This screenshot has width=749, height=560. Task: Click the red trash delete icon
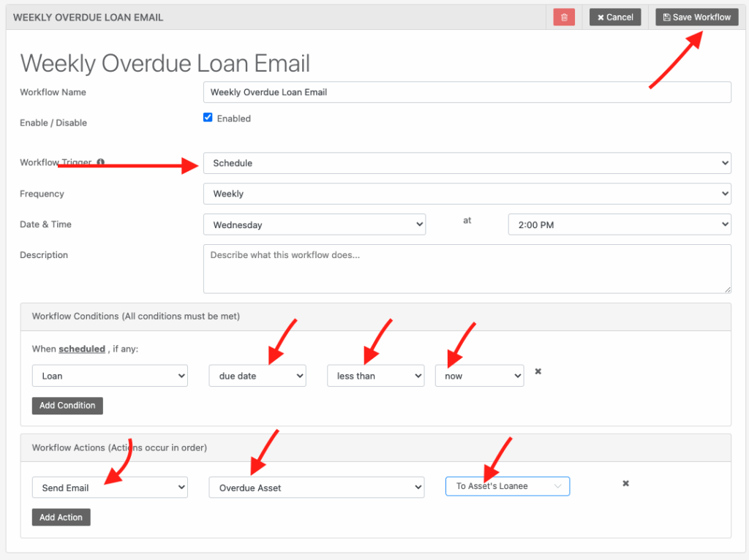[562, 17]
